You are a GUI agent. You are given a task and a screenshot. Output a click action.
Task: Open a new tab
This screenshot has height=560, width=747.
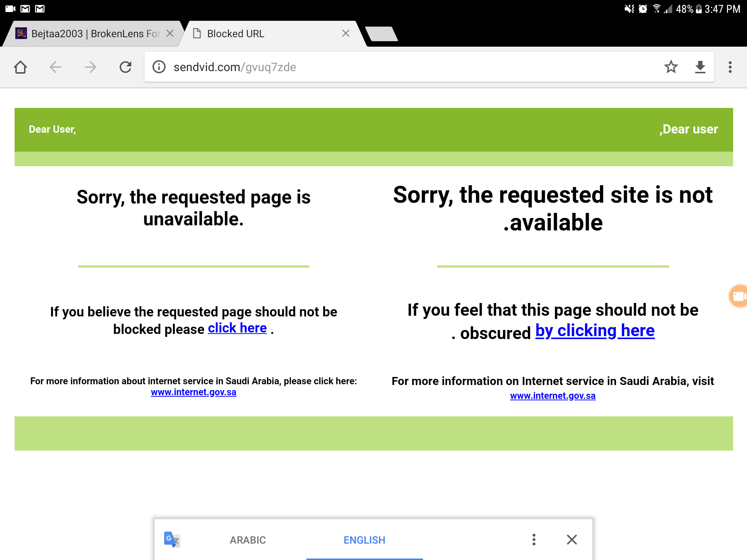[382, 34]
